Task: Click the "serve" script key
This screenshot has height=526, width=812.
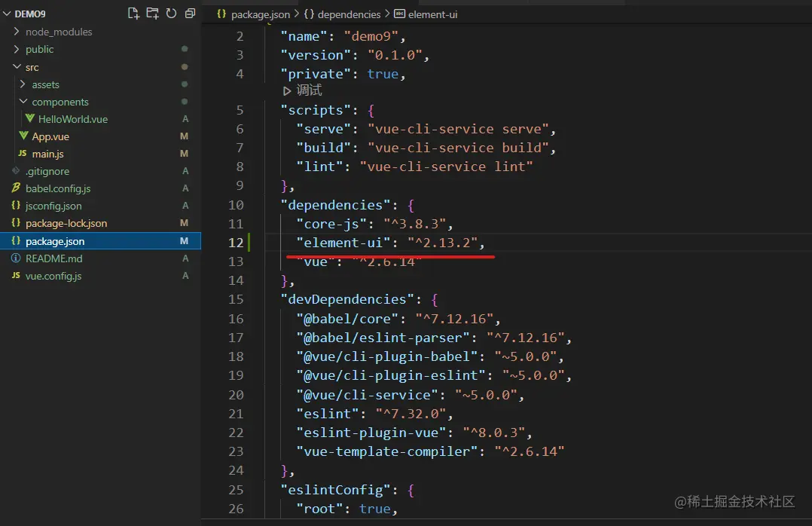Action: (x=323, y=129)
